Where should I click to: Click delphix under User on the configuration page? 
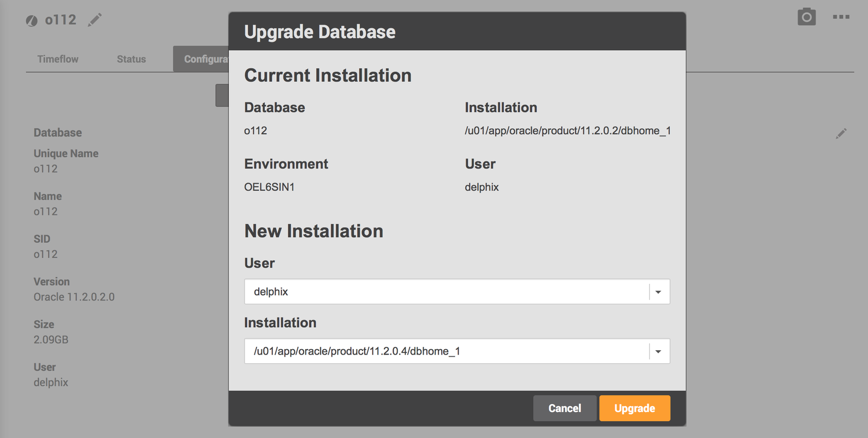pyautogui.click(x=51, y=382)
